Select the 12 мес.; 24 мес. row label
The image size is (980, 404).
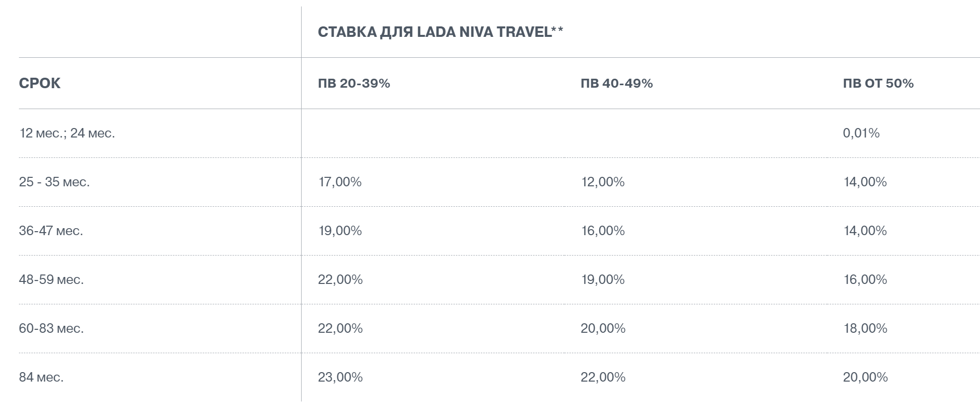tap(67, 133)
